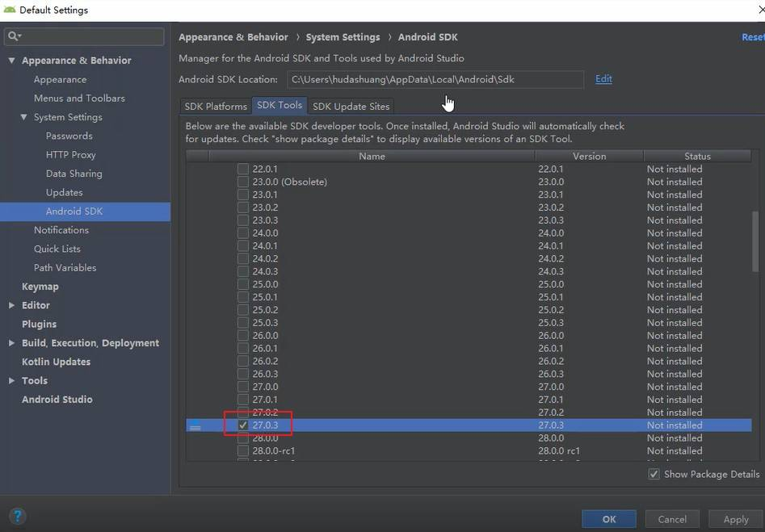Screen dimensions: 765x532
Task: Open Android Studio settings entry
Action: pos(57,400)
